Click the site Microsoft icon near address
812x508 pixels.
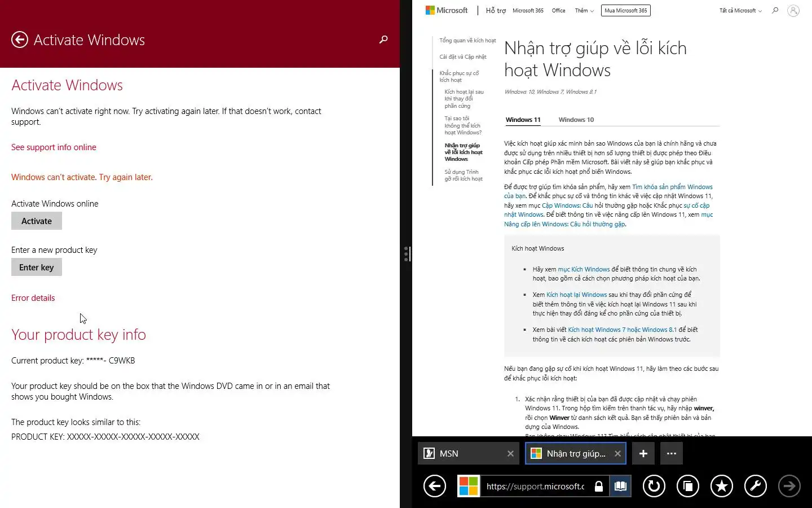468,486
